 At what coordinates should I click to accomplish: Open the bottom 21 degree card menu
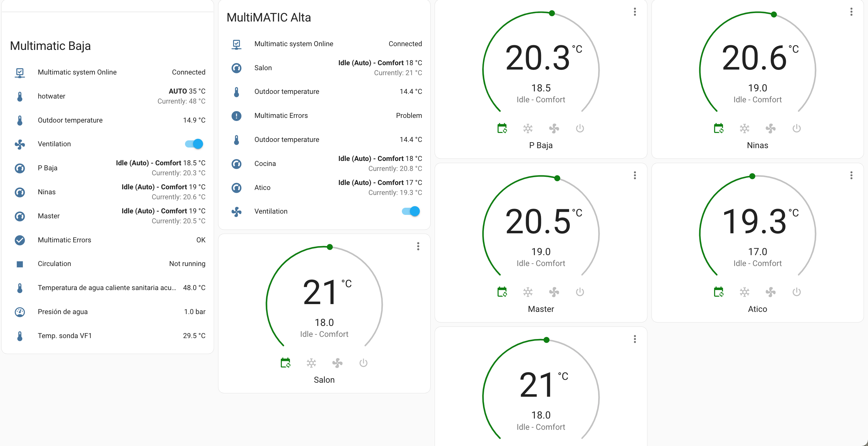pyautogui.click(x=635, y=339)
